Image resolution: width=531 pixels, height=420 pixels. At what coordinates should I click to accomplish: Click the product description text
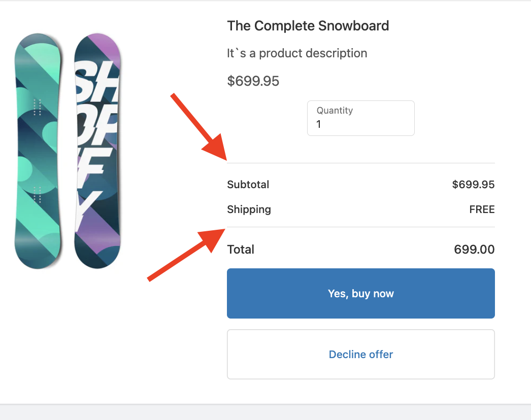297,53
